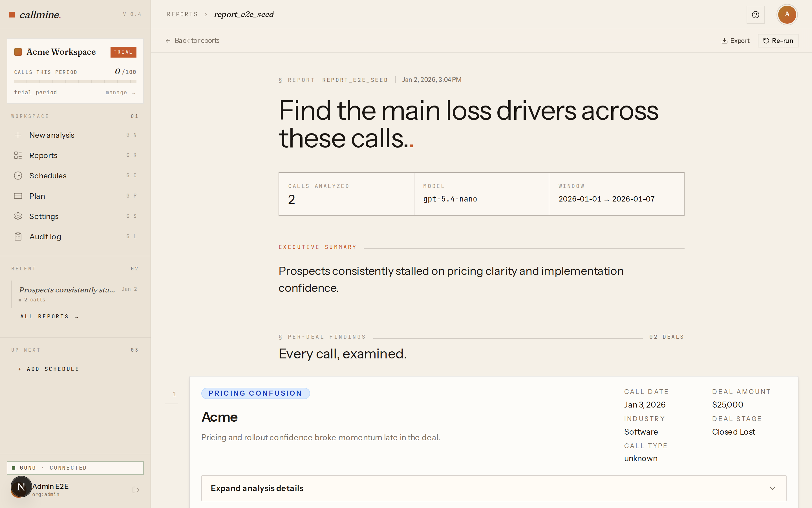
Task: Open the help question-mark icon
Action: 755,15
